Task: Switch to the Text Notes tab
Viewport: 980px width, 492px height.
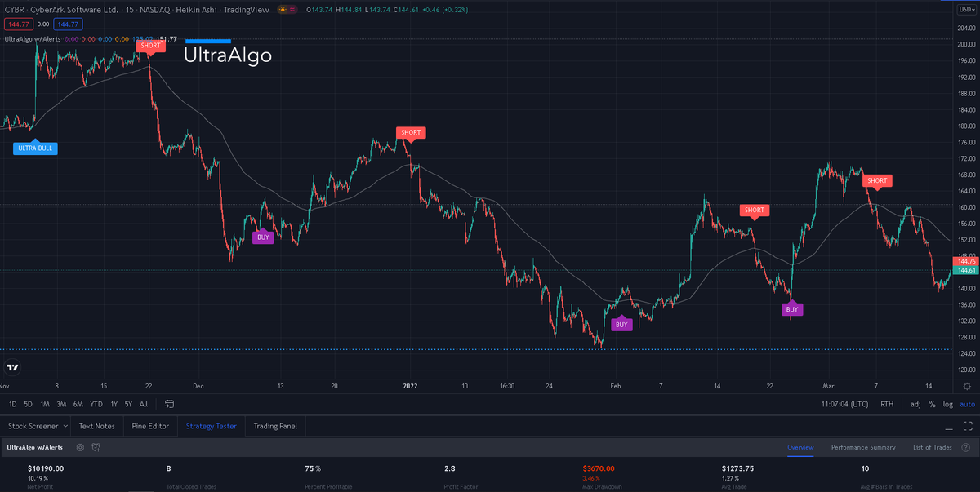Action: 96,426
